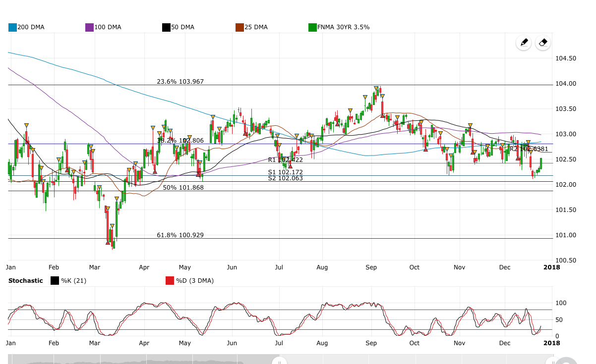Click the black %K legend square

coord(55,281)
